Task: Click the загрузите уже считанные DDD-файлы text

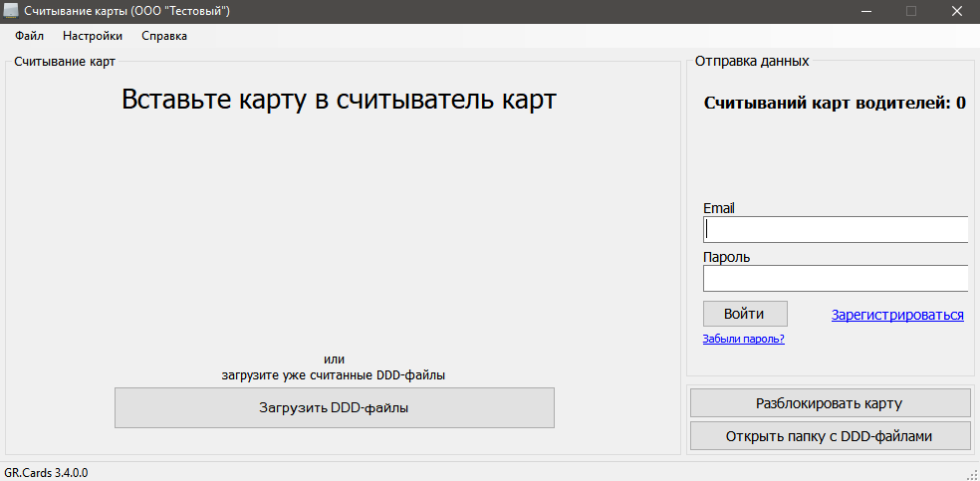Action: 334,375
